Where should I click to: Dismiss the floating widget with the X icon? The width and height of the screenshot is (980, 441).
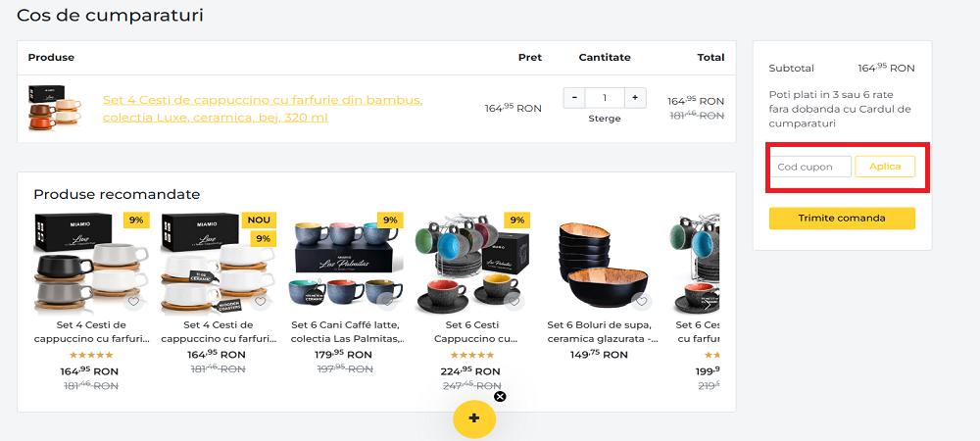coord(500,397)
